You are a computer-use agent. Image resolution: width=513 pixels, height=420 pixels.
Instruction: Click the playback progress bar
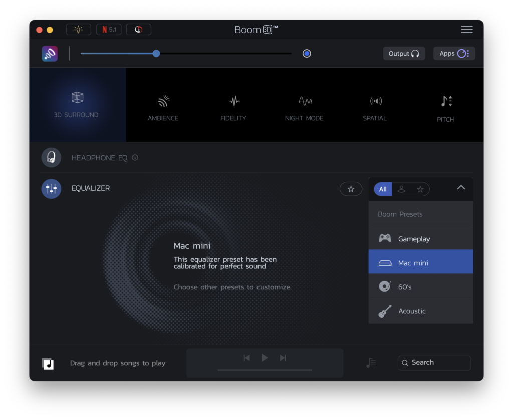click(265, 370)
